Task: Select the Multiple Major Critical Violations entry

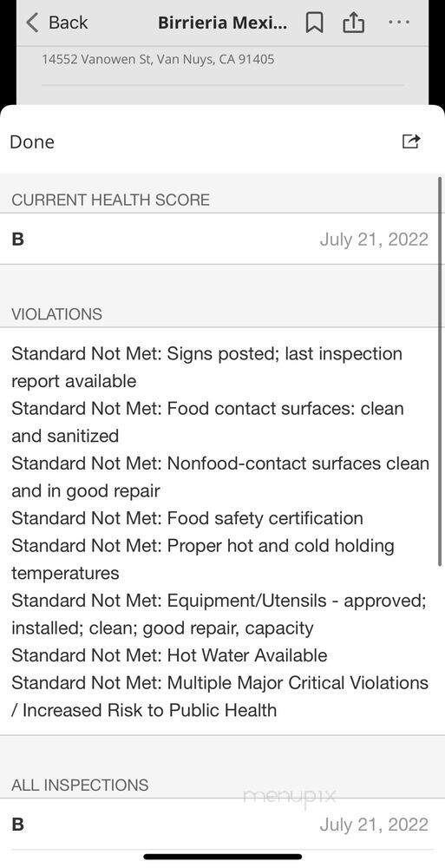Action: click(219, 696)
